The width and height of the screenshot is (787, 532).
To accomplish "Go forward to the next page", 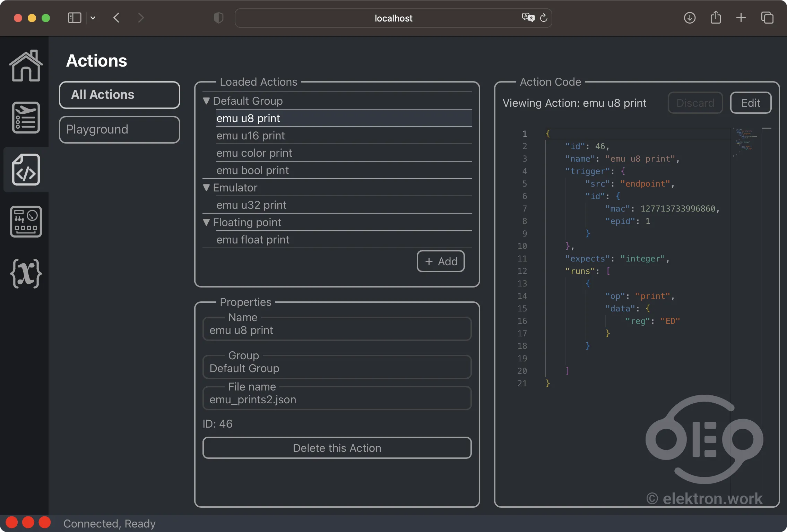I will [140, 18].
